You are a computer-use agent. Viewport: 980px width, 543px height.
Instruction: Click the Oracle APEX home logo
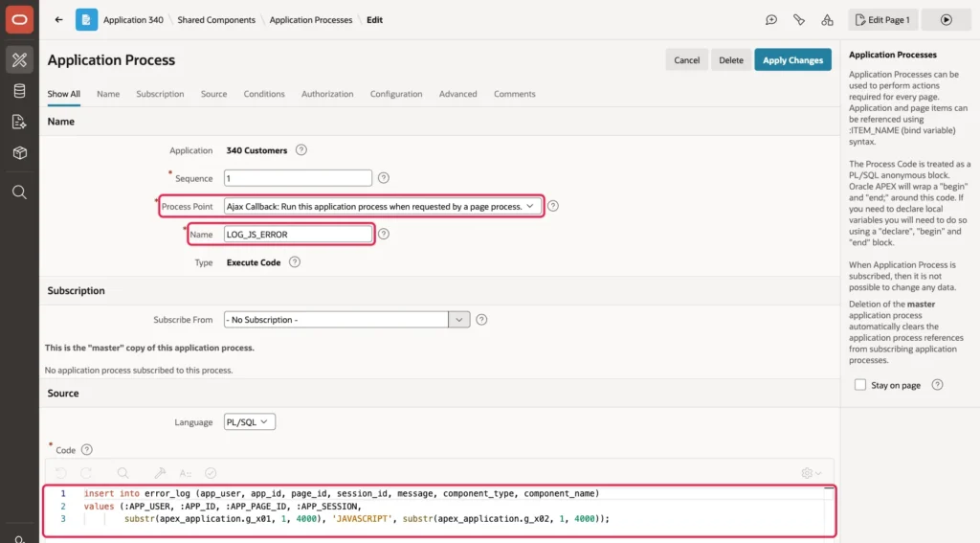pos(19,19)
